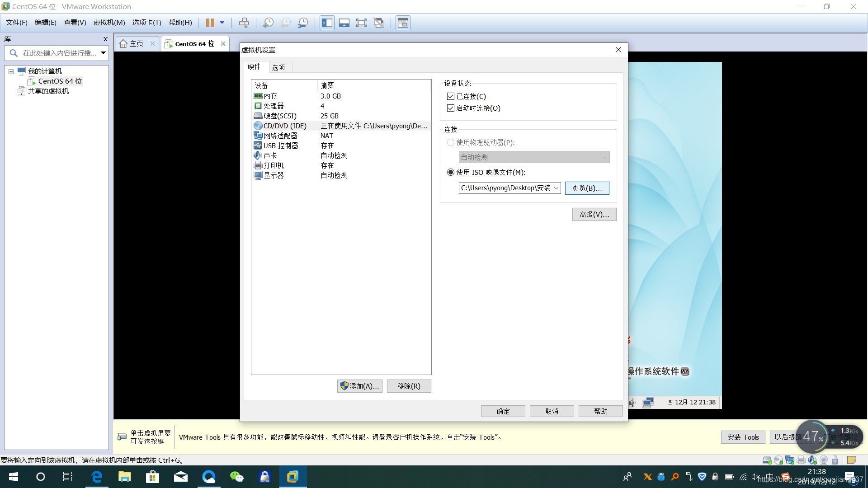Open the 自动检测 drive dropdown
This screenshot has height=488, width=868.
[534, 157]
